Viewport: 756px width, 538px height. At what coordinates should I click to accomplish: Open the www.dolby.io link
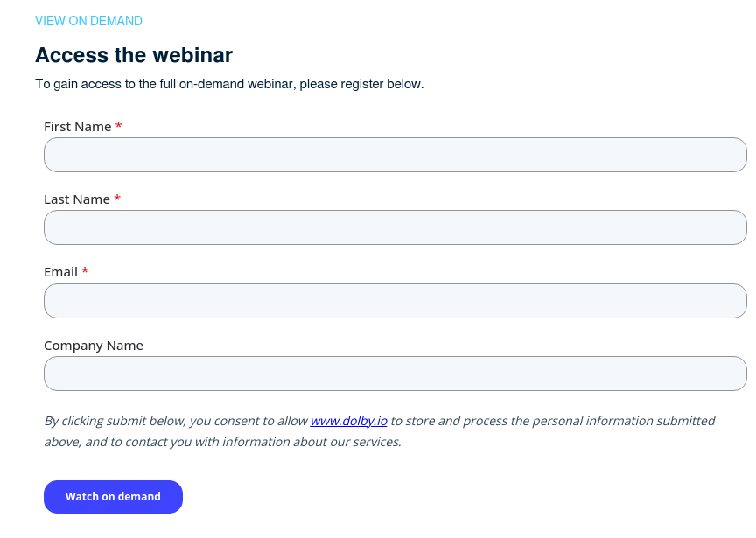click(x=349, y=421)
